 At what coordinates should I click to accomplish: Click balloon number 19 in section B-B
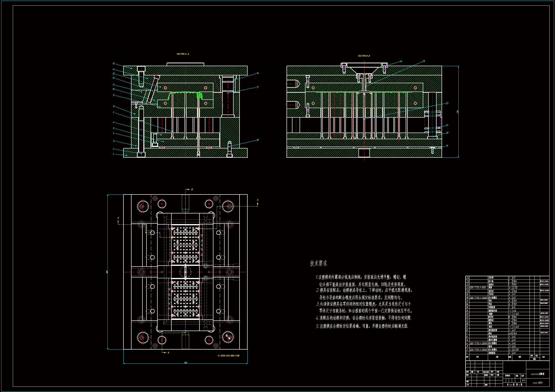(x=447, y=146)
